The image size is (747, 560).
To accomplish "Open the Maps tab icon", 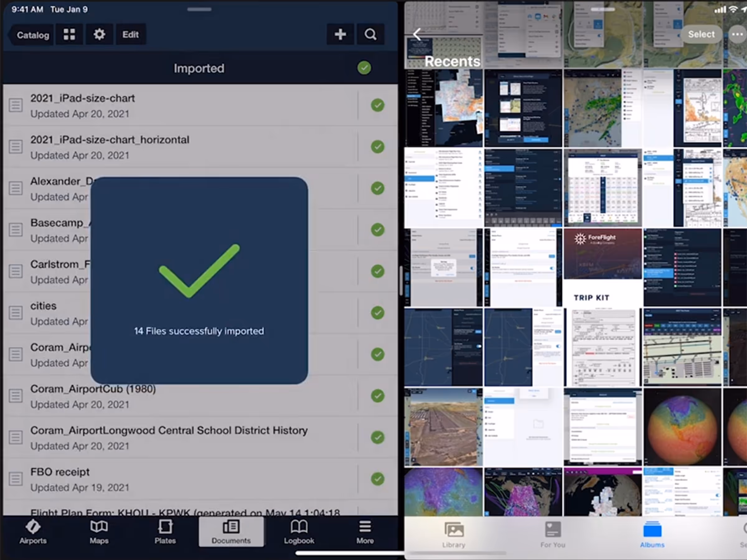I will (99, 532).
